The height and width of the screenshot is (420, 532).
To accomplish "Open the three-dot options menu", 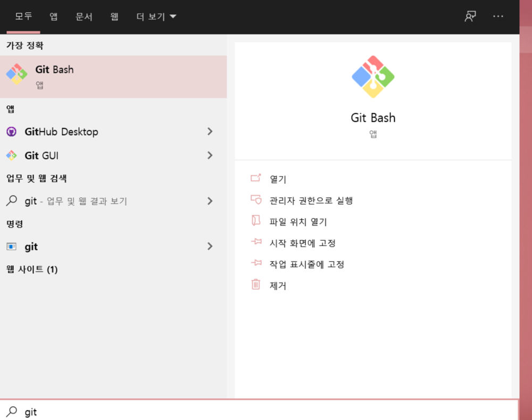I will (x=498, y=16).
